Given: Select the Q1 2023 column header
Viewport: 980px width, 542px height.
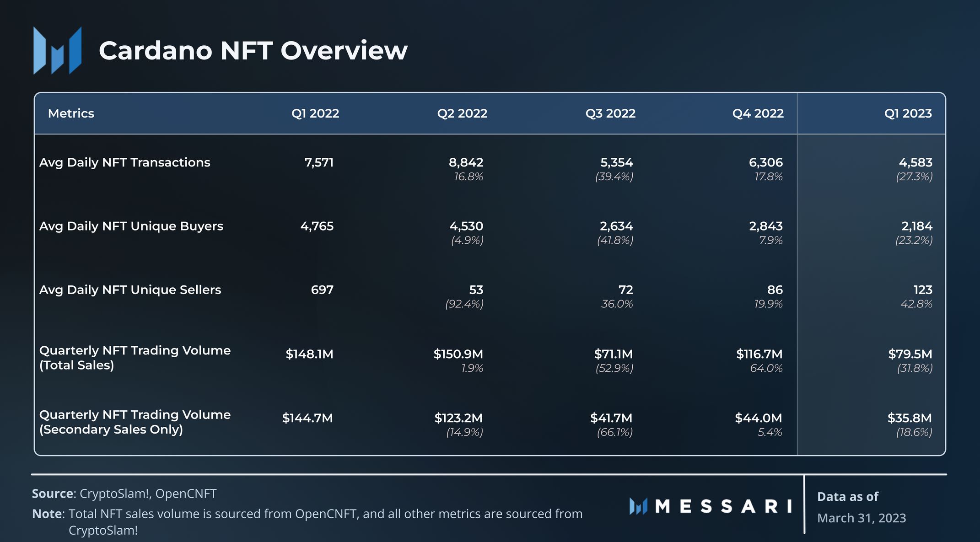Looking at the screenshot, I should coord(908,113).
